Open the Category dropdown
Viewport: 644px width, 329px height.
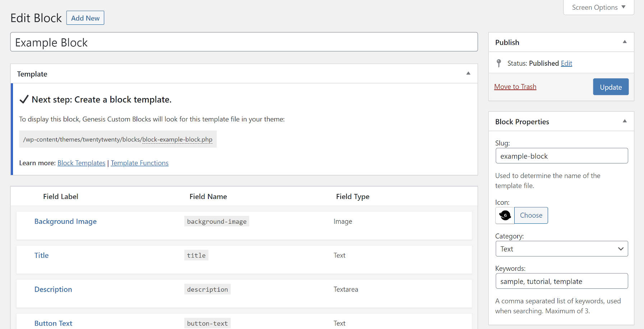(561, 249)
